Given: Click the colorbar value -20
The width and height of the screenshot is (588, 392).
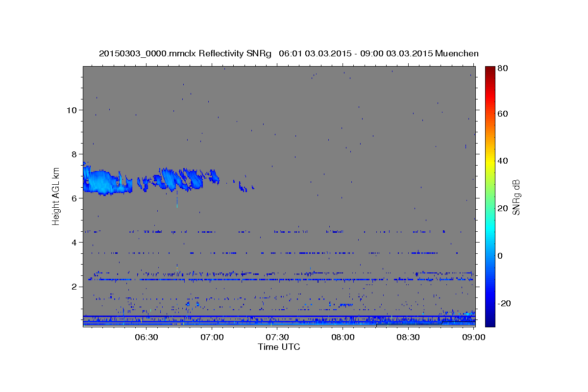Looking at the screenshot, I should coord(504,303).
